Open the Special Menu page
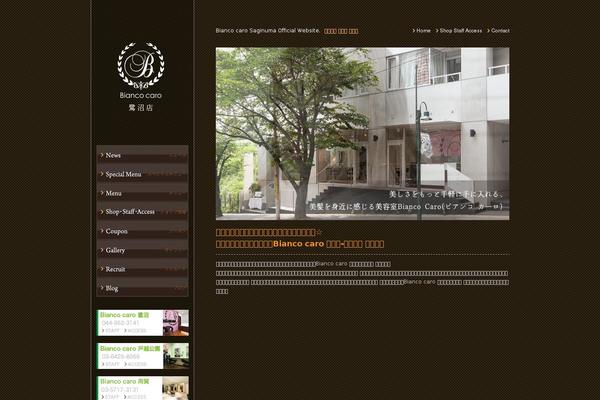The width and height of the screenshot is (600, 400). coord(142,174)
